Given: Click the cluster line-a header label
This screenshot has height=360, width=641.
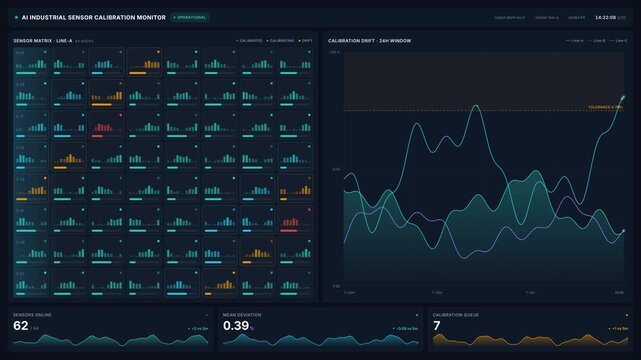Looking at the screenshot, I should point(547,18).
